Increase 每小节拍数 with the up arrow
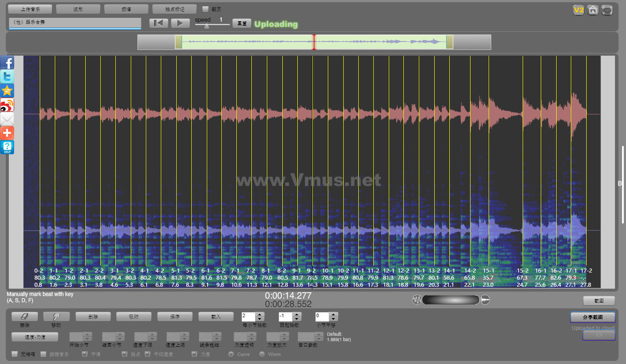The width and height of the screenshot is (626, 364). (260, 315)
